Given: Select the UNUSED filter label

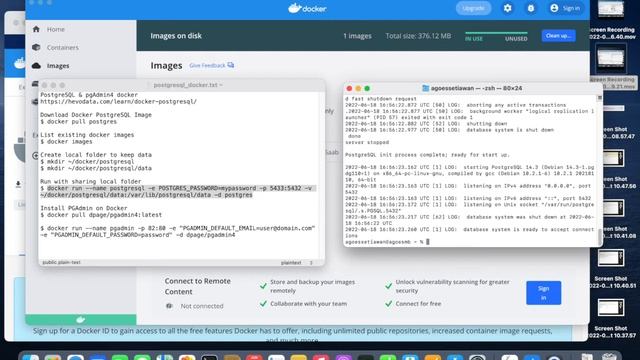Looking at the screenshot, I should coord(516,39).
